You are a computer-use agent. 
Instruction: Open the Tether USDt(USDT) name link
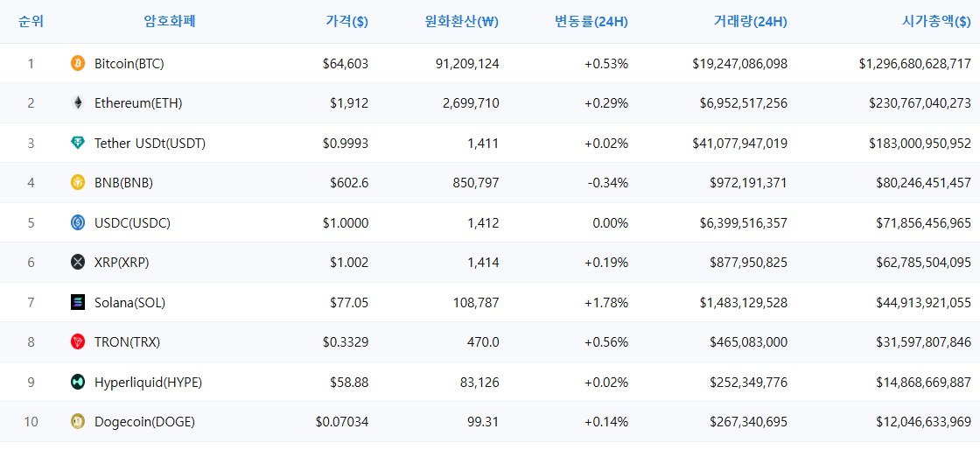click(x=150, y=143)
